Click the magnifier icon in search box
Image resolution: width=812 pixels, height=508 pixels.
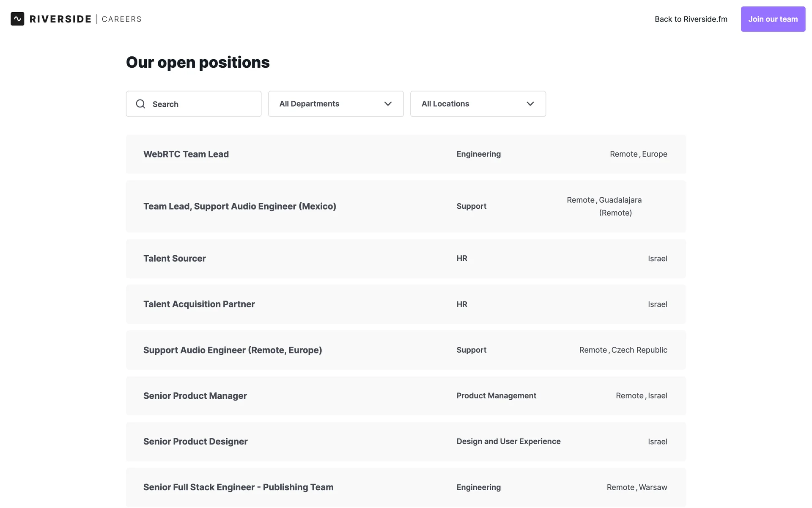(140, 104)
